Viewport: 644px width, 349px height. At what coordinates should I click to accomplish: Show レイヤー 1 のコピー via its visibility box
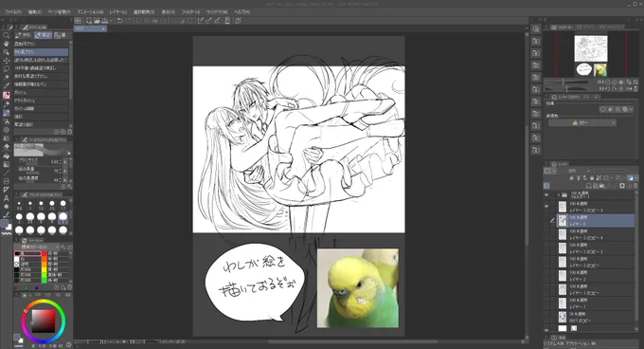click(546, 289)
